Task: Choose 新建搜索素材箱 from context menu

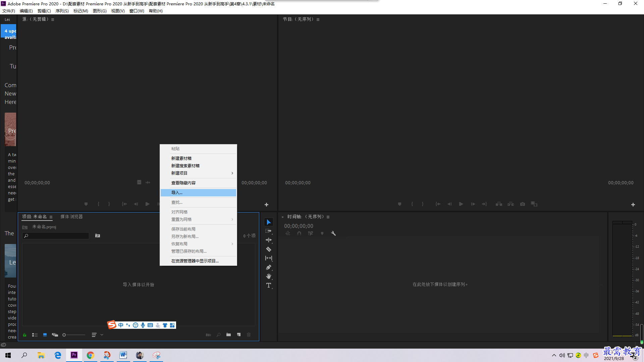Action: tap(198, 166)
